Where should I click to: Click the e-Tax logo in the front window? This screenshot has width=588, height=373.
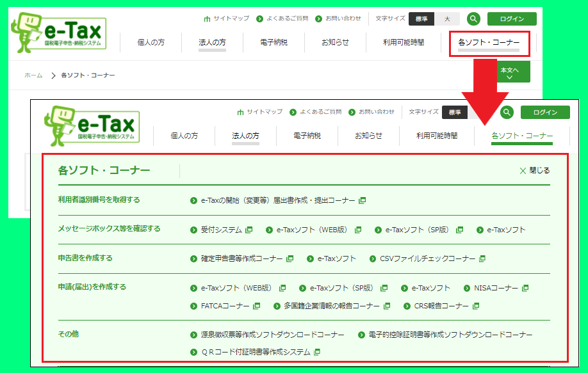click(92, 126)
